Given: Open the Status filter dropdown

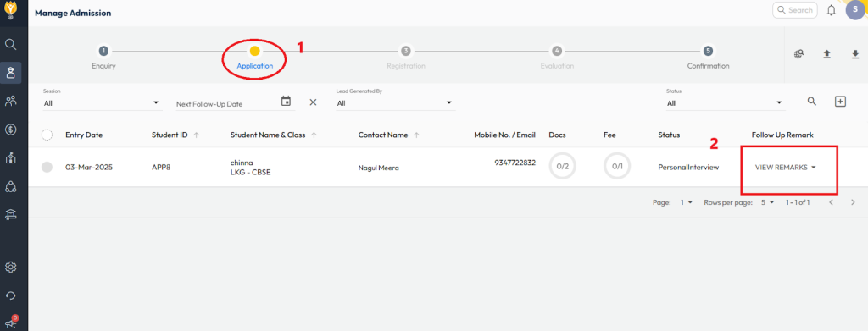Looking at the screenshot, I should (726, 102).
